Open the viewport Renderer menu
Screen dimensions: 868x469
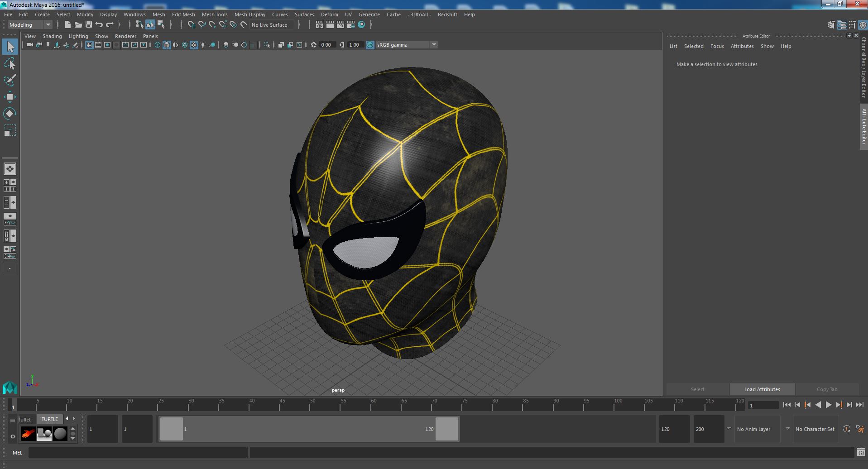tap(125, 36)
